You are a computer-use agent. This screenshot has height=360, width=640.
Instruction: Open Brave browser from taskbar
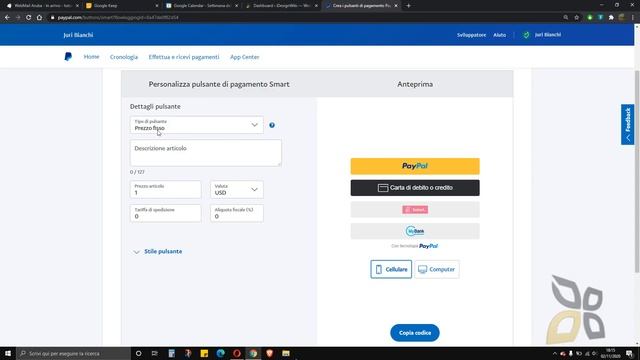coord(269,353)
